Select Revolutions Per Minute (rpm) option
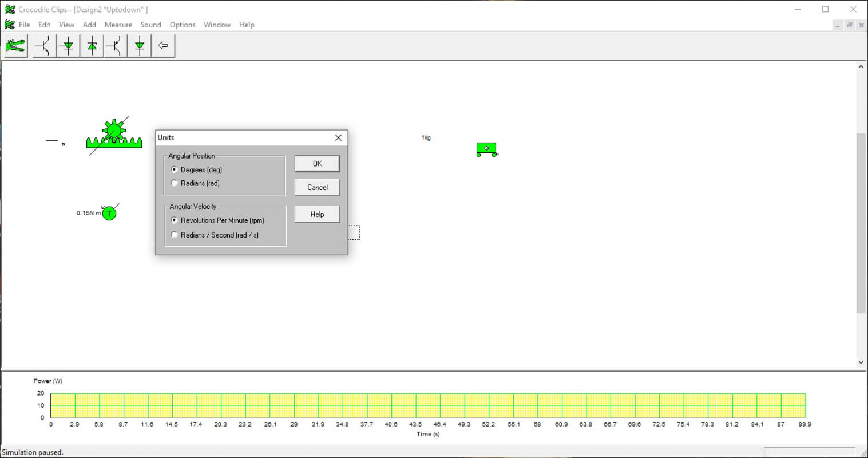This screenshot has width=868, height=458. (x=175, y=220)
